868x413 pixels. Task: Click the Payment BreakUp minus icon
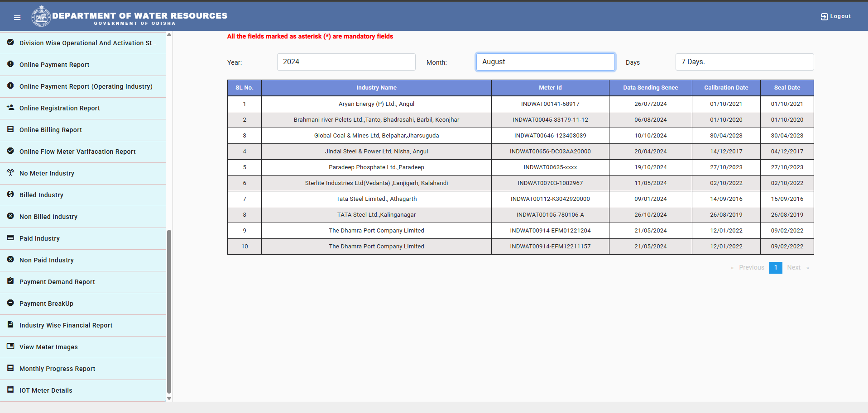coord(10,303)
